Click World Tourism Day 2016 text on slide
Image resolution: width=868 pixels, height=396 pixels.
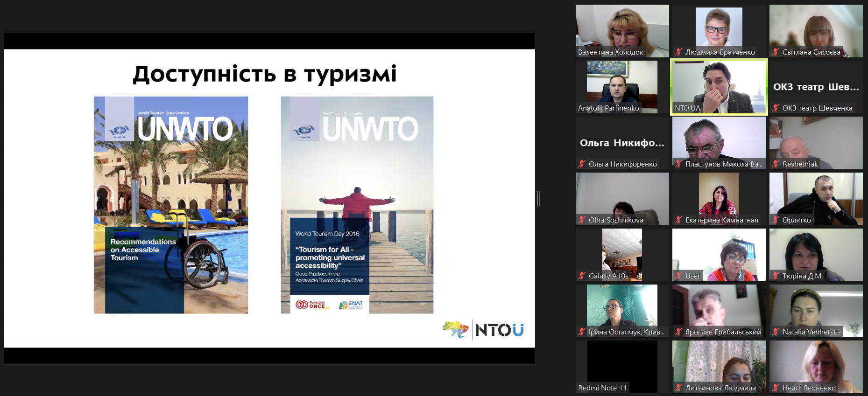pos(327,234)
